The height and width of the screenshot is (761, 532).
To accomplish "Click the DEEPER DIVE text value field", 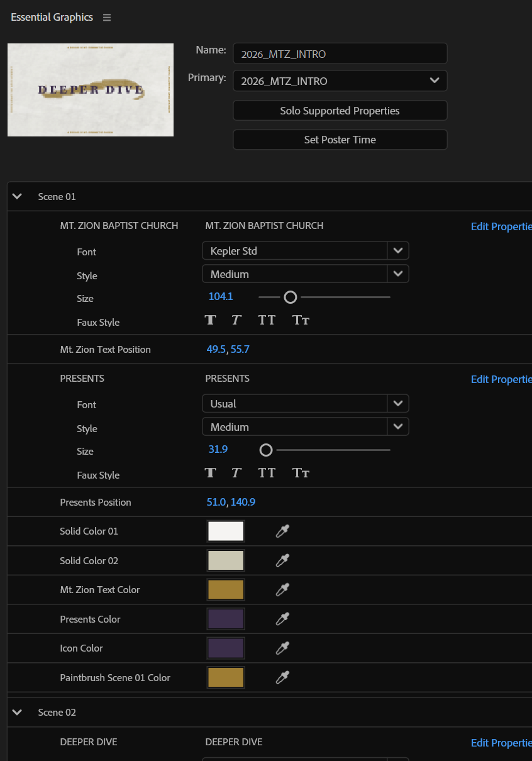I will tap(233, 742).
